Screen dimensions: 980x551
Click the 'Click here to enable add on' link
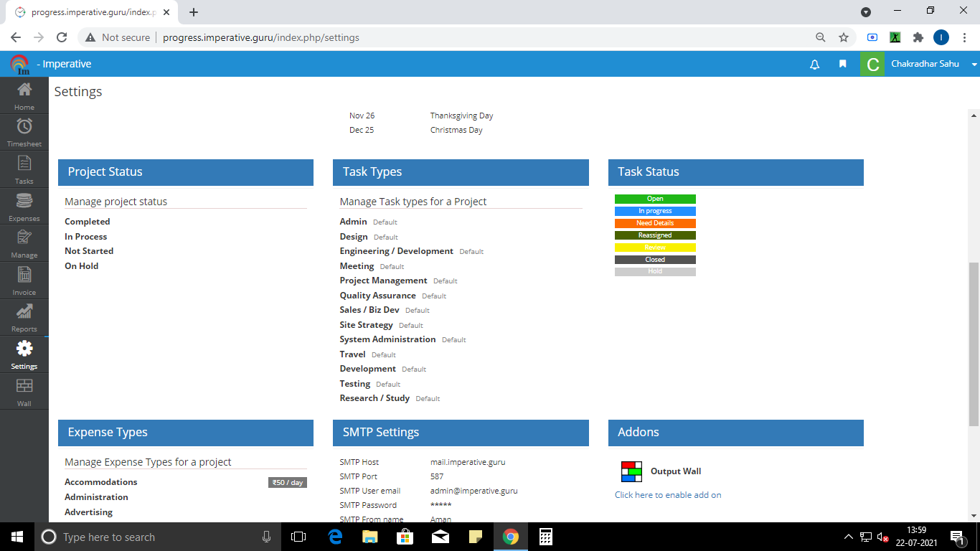point(668,495)
